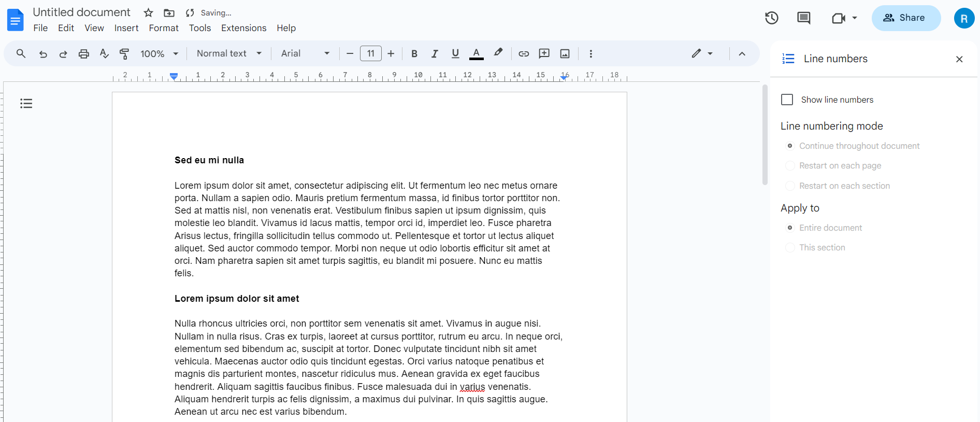Expand the Normal text style dropdown

[229, 53]
